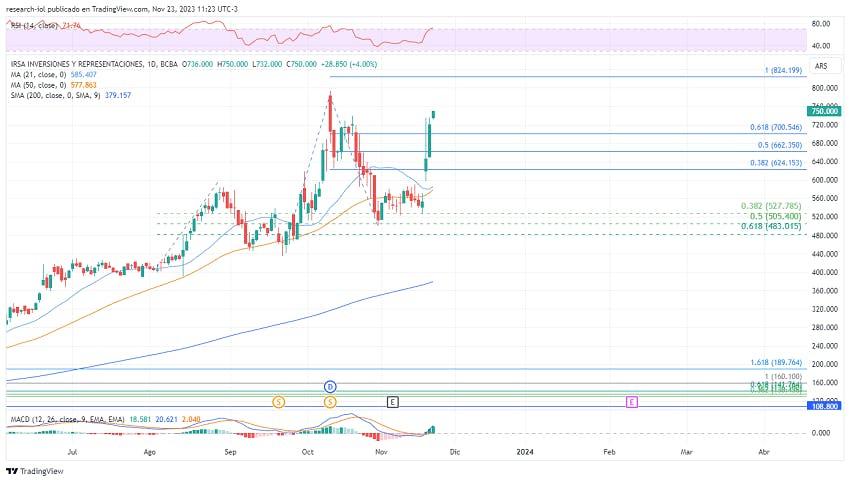This screenshot has width=850, height=482.
Task: Click the orange S marker directly under the D marker
Action: 330,402
